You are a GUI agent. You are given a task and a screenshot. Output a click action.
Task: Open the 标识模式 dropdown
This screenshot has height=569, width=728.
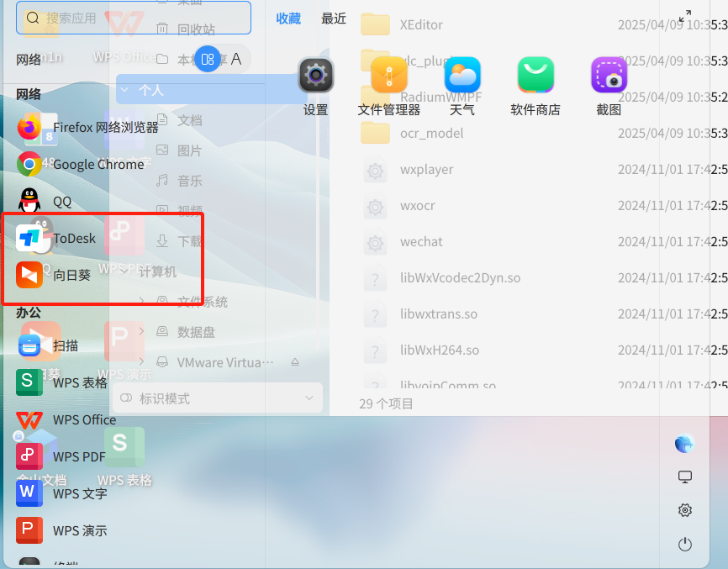click(218, 398)
